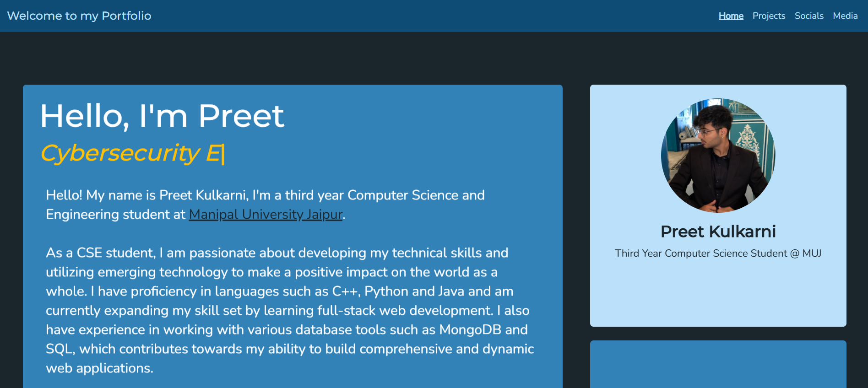Click the Preet Kulkarni name on the profile card
Viewport: 868px width, 388px height.
pos(718,232)
